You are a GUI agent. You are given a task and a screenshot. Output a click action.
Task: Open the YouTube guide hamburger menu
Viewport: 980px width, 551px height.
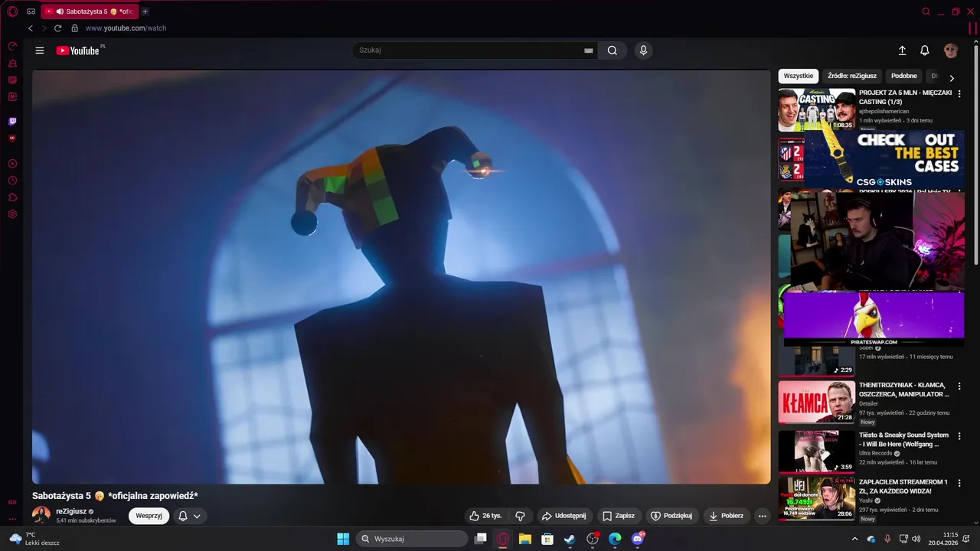click(40, 51)
